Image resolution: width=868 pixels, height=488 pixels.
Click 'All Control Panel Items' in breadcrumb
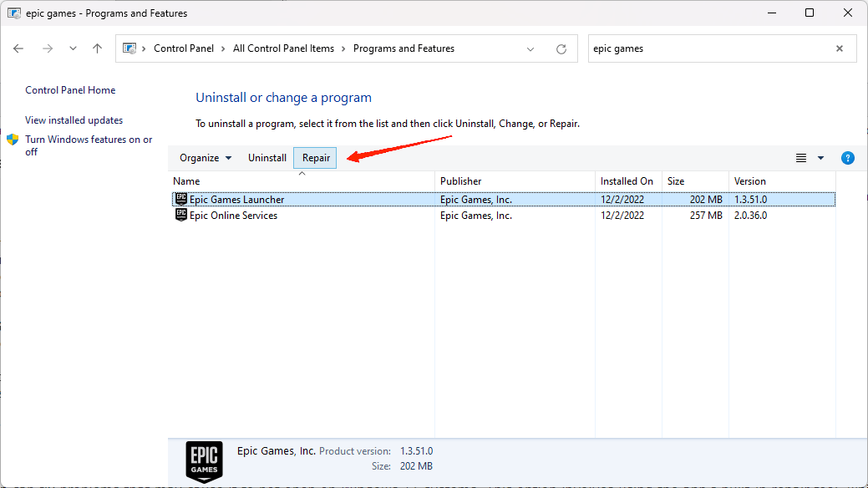(x=283, y=48)
